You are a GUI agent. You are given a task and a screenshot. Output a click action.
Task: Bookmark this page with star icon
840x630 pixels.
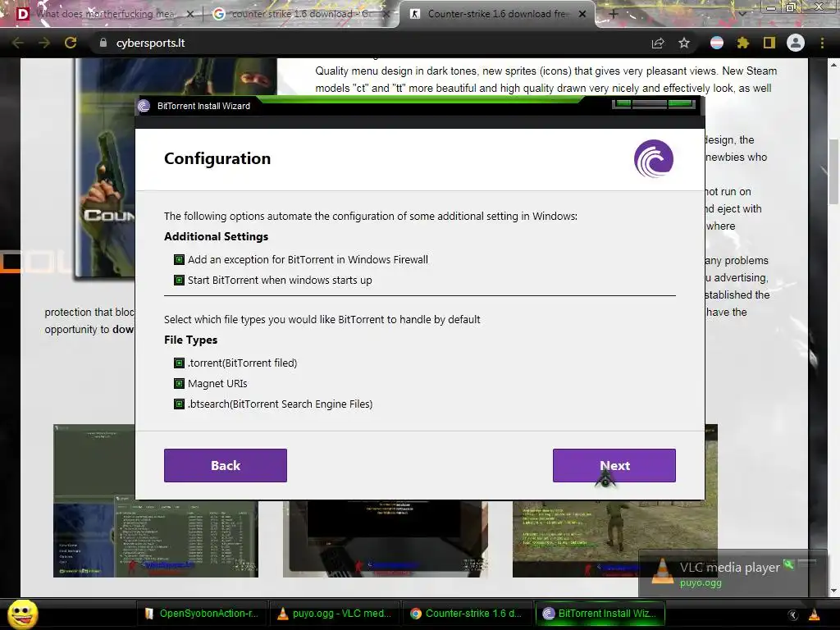[684, 43]
